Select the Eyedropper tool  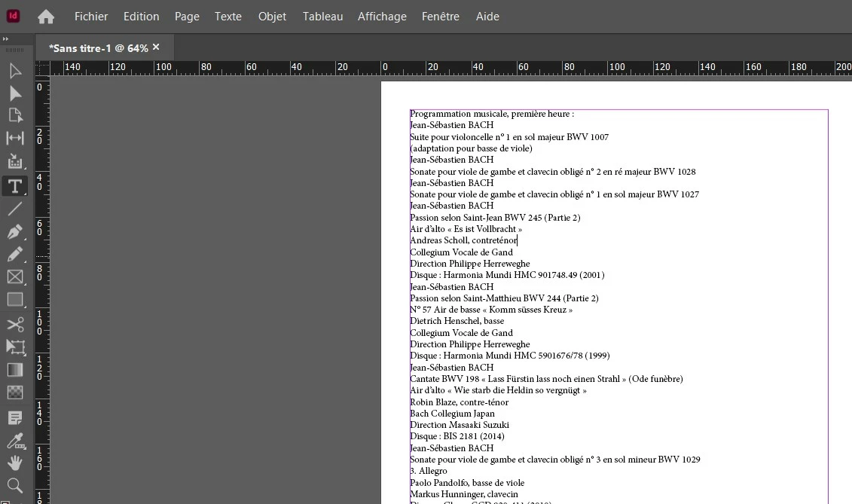pos(15,441)
